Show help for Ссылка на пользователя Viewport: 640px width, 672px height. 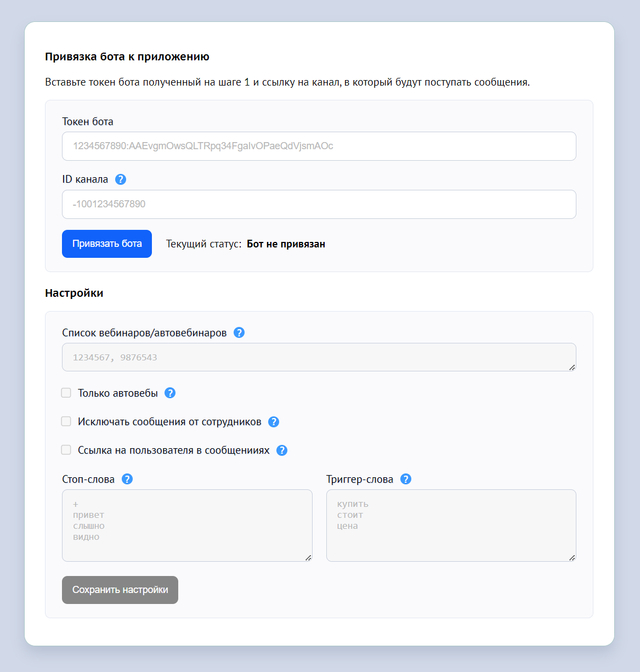(x=282, y=450)
